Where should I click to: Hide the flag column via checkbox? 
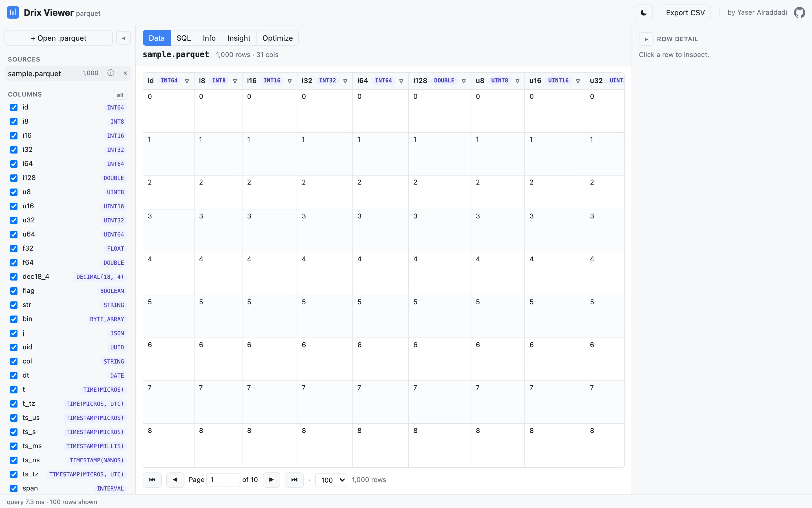[x=14, y=291]
